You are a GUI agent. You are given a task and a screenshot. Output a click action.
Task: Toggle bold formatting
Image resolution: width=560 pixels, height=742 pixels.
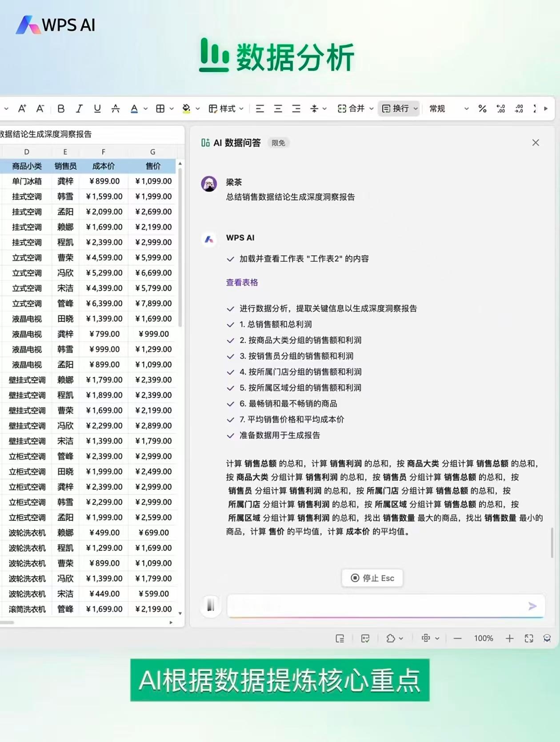61,108
